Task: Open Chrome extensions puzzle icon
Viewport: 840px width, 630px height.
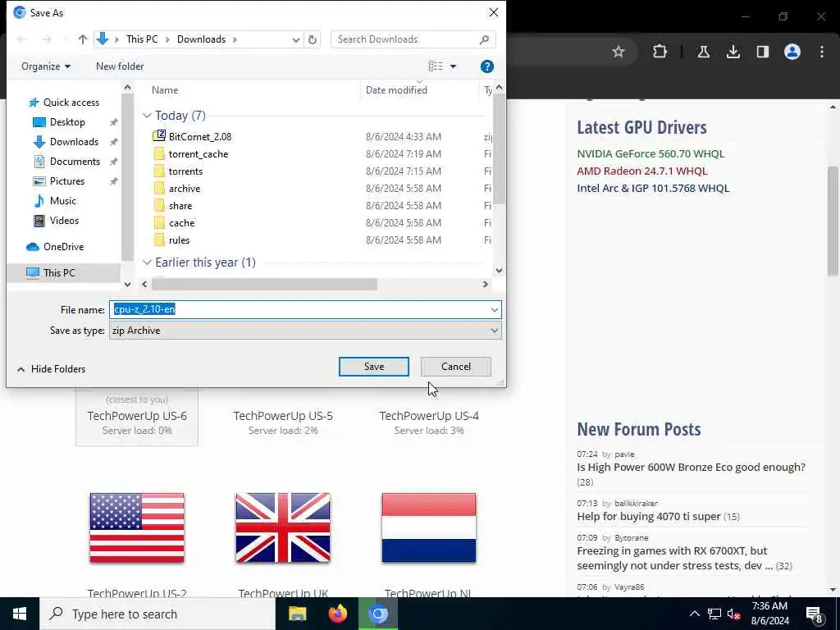Action: pos(660,52)
